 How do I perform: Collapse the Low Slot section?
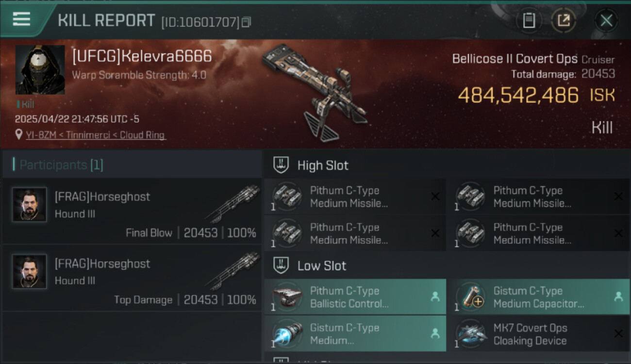click(x=447, y=266)
